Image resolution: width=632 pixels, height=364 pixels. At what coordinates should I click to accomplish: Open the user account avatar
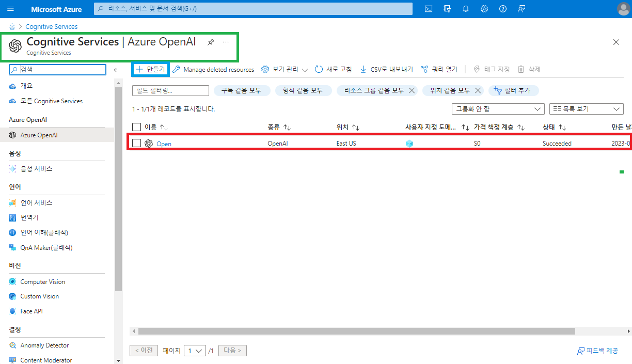623,9
